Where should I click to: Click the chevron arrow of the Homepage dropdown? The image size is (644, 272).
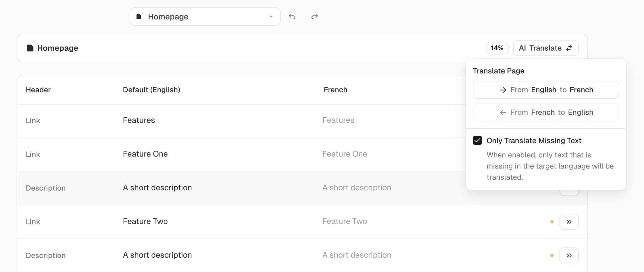(x=271, y=17)
